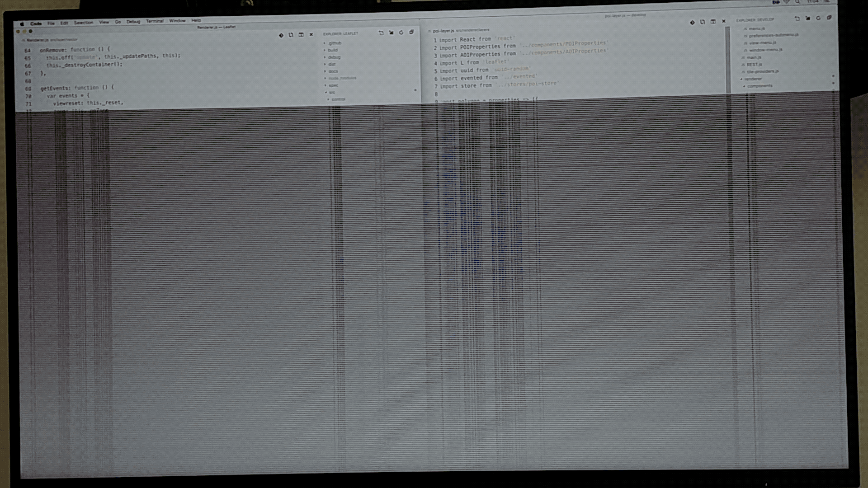The height and width of the screenshot is (488, 868).
Task: Open the Apple menu
Action: pyautogui.click(x=22, y=24)
